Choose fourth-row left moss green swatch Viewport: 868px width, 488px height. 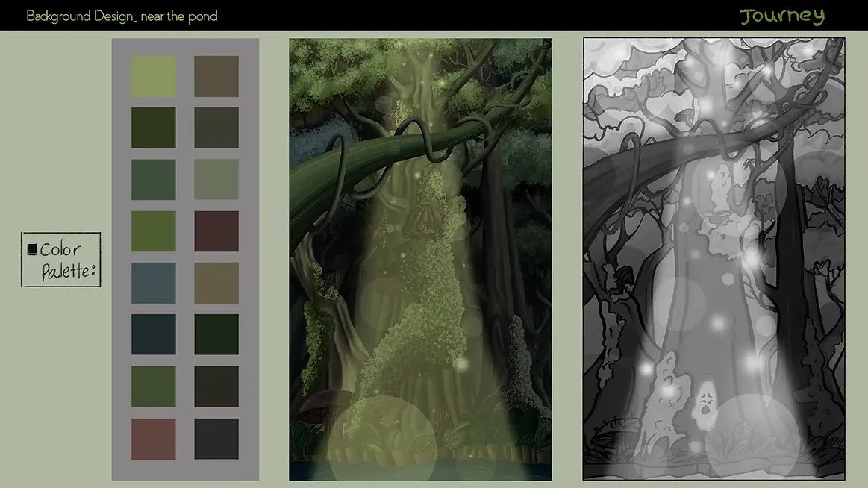pyautogui.click(x=153, y=231)
